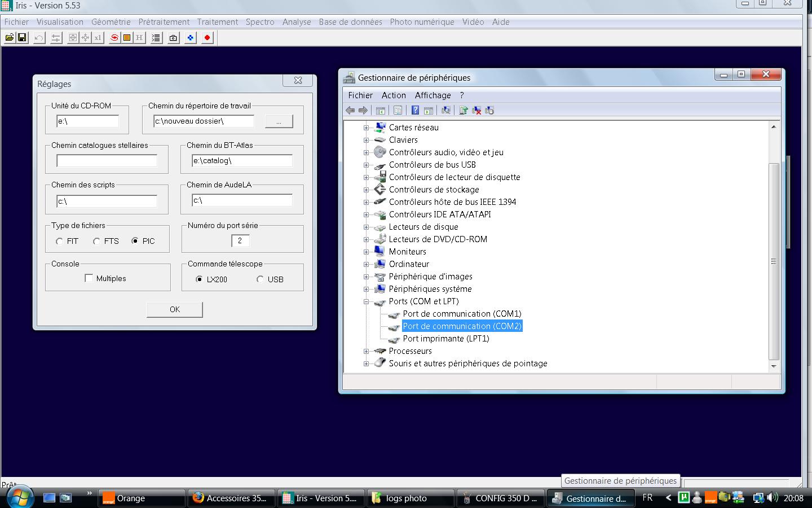Click the properties sheet icon in device manager

(398, 111)
